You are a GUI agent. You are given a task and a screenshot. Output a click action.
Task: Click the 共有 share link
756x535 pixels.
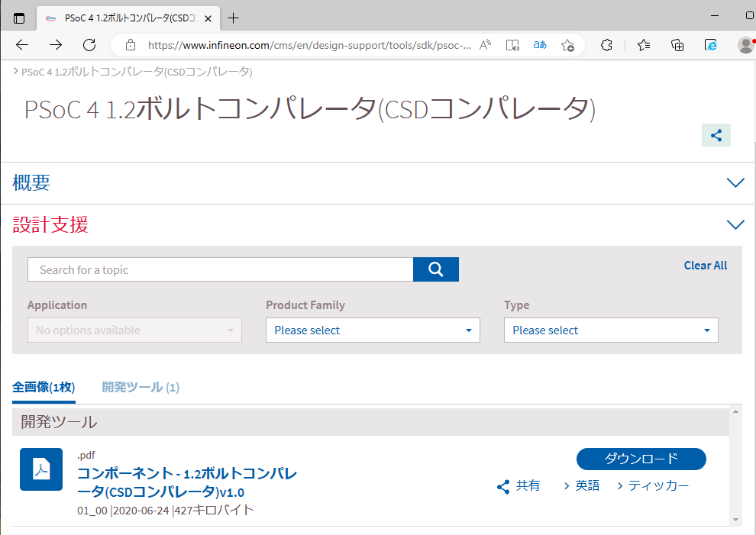pyautogui.click(x=519, y=486)
